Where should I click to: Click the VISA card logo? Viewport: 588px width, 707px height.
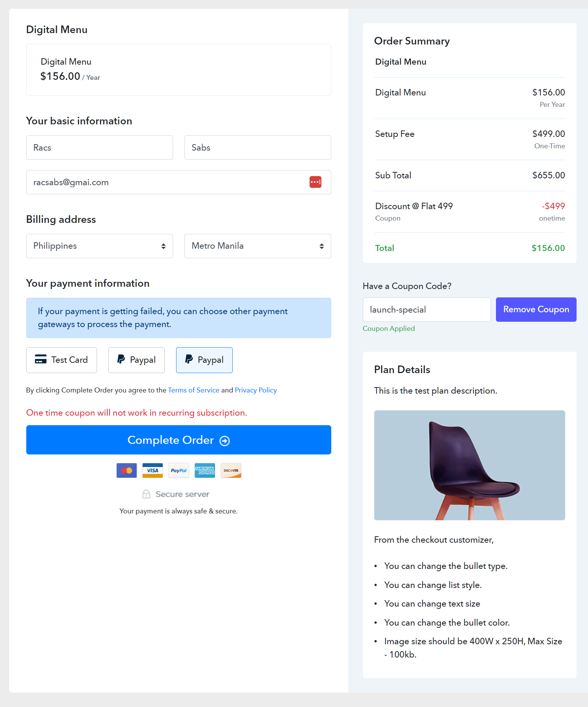pyautogui.click(x=153, y=470)
